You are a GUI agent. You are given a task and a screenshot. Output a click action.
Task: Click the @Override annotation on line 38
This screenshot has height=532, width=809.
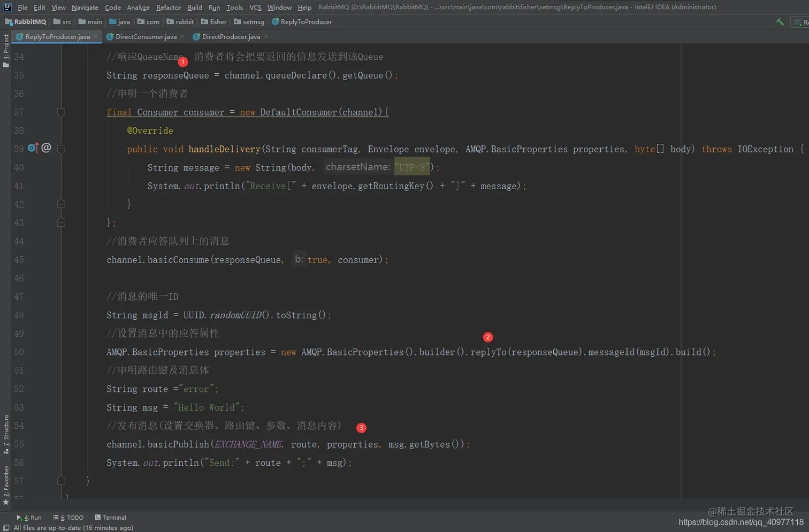pos(150,130)
